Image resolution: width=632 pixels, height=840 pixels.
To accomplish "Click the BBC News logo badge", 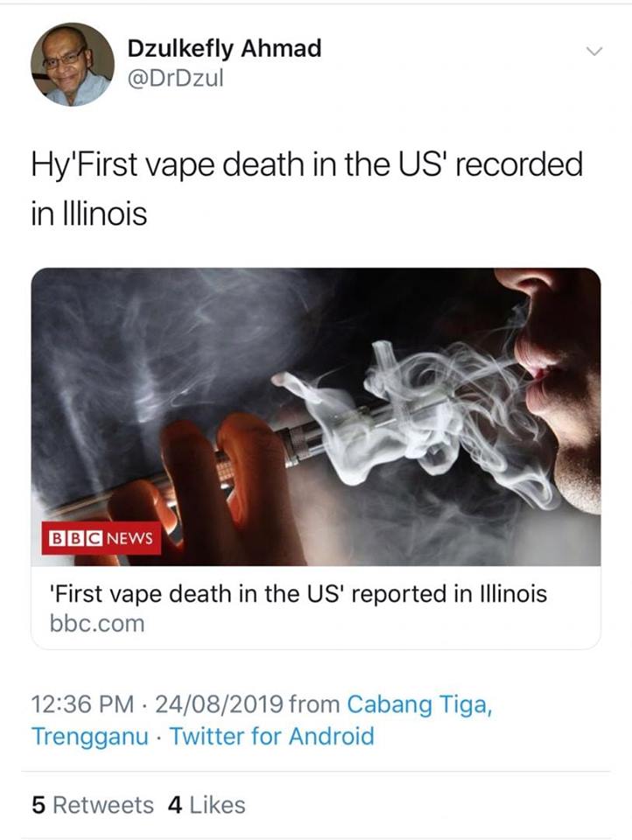I will 102,538.
